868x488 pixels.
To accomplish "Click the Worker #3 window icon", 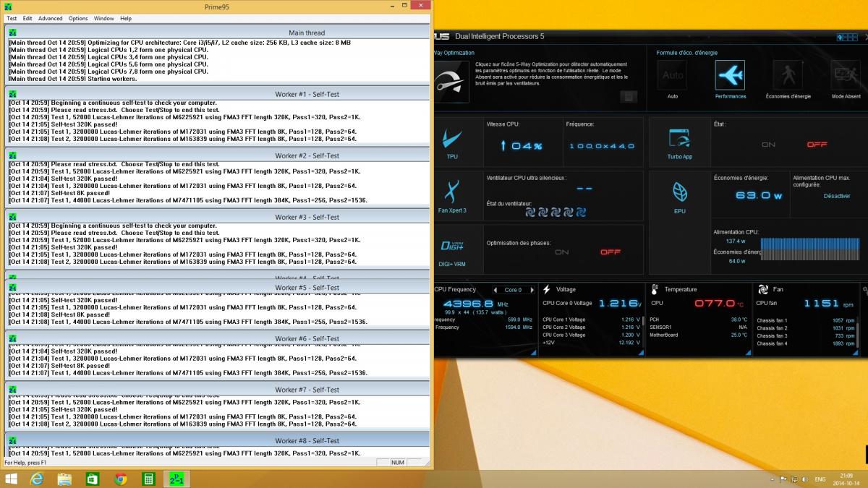I will pos(12,217).
